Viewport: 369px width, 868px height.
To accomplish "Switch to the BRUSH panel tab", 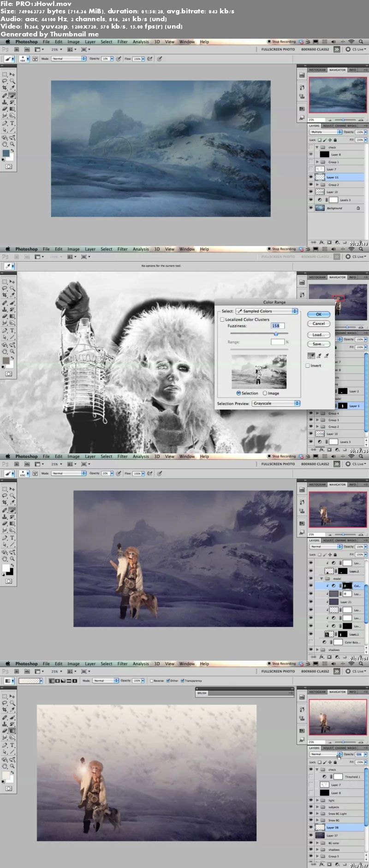I will point(202,693).
